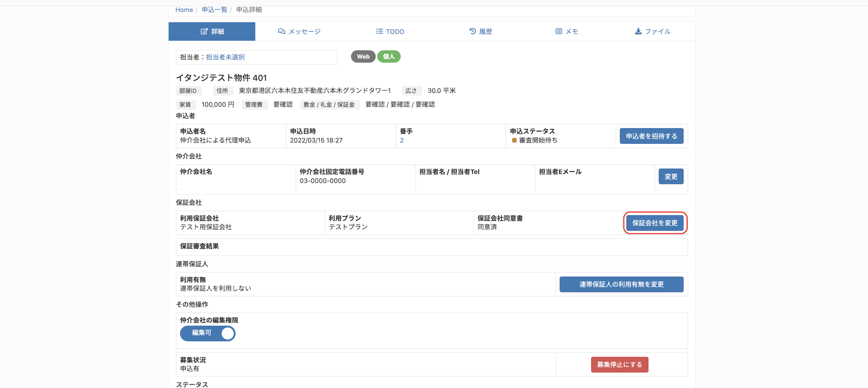Click the Web badge
This screenshot has height=388, width=868.
[x=363, y=57]
